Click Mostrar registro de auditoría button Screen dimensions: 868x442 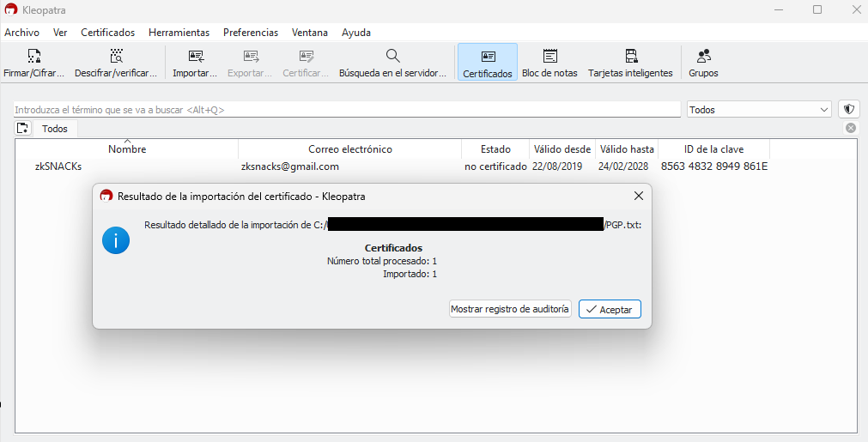(510, 309)
